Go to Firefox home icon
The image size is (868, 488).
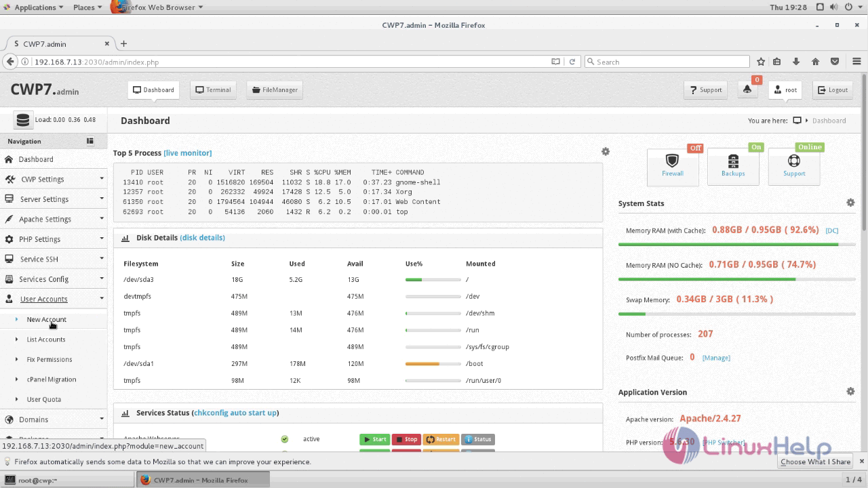click(x=816, y=62)
